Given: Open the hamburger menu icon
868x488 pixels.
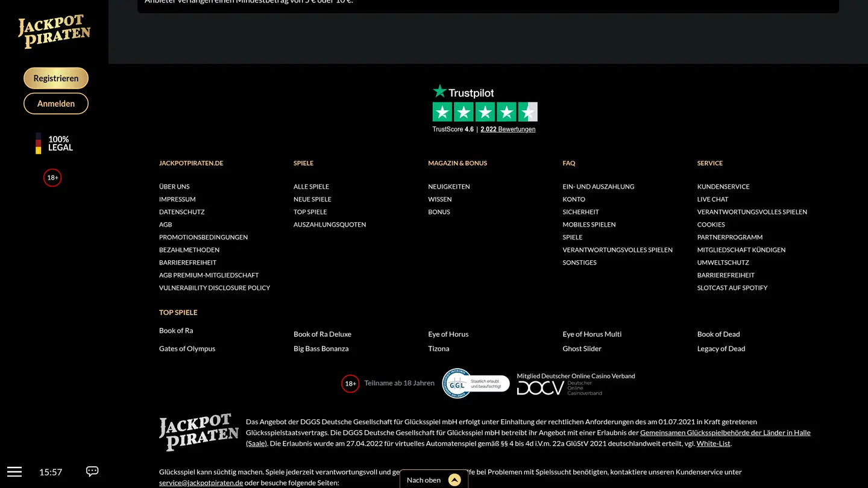Looking at the screenshot, I should [x=14, y=472].
